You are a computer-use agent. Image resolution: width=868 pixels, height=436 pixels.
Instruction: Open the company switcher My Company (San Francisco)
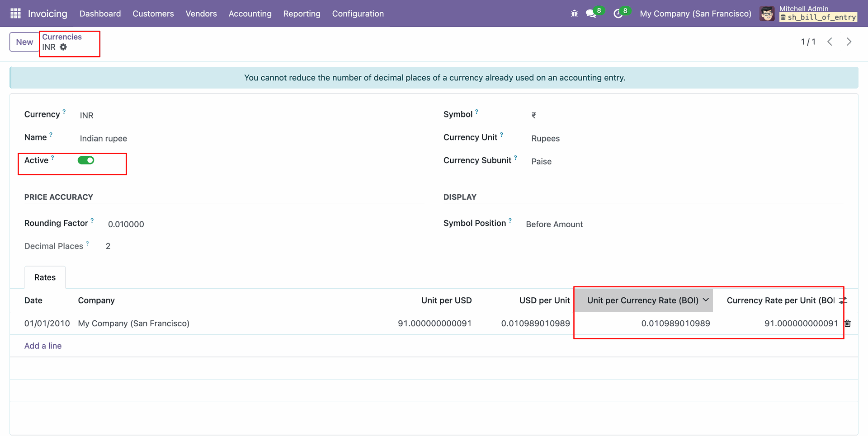click(695, 14)
